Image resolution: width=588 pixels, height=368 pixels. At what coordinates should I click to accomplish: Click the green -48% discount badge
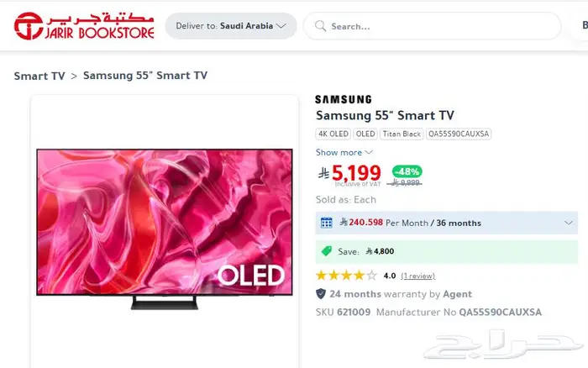pyautogui.click(x=407, y=171)
